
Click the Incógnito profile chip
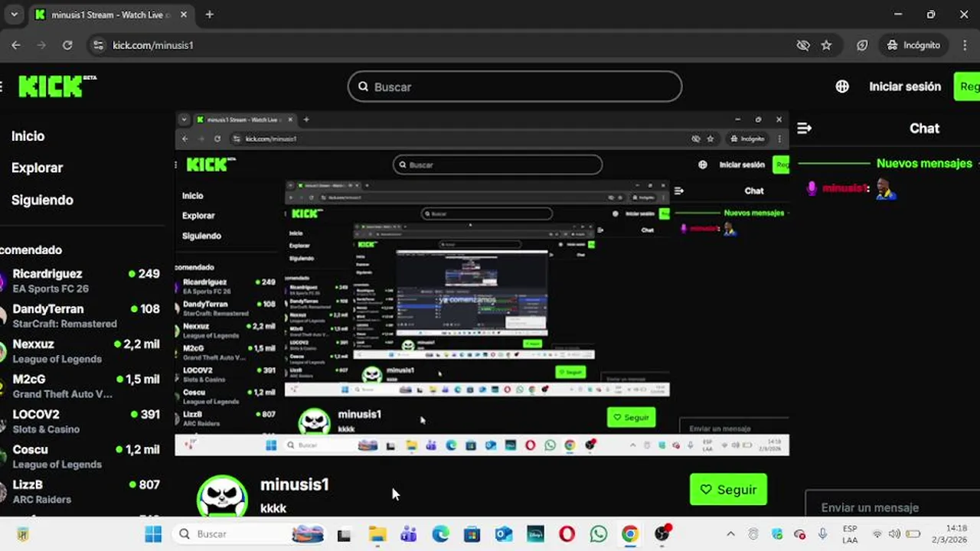[913, 45]
